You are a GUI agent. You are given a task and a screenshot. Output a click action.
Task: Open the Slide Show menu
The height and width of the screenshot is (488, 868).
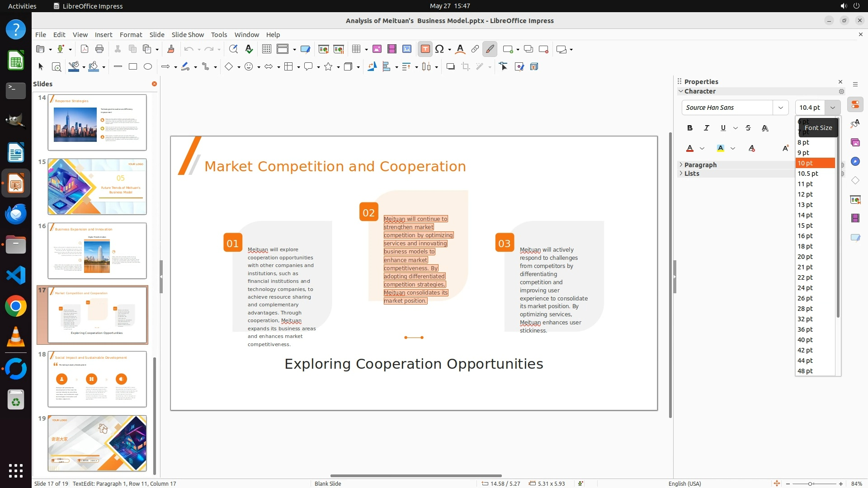pos(188,35)
